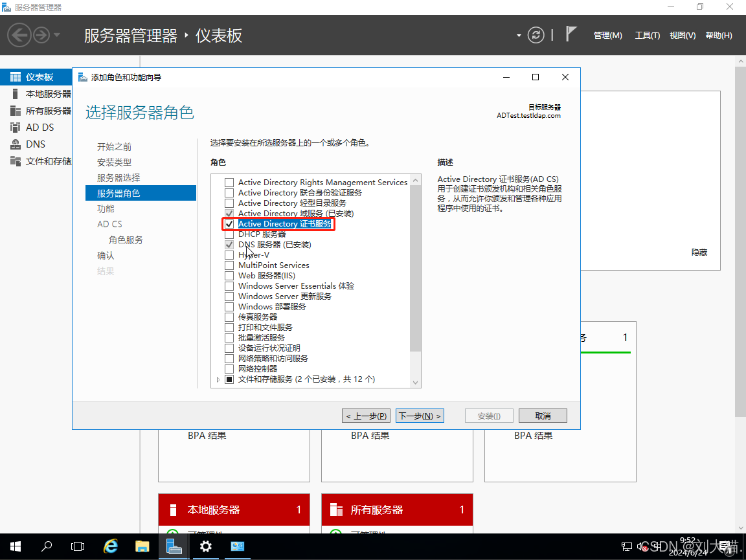Check MultiPoint Services role
The image size is (746, 560).
[x=229, y=265]
